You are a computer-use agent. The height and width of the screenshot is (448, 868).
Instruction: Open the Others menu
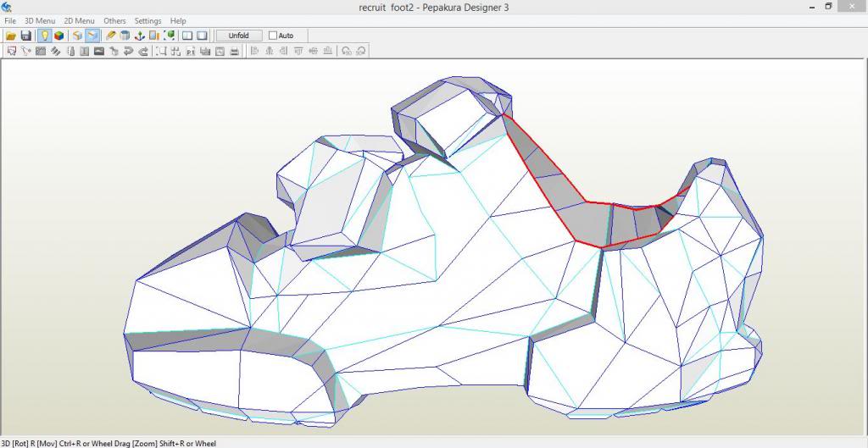pos(114,20)
